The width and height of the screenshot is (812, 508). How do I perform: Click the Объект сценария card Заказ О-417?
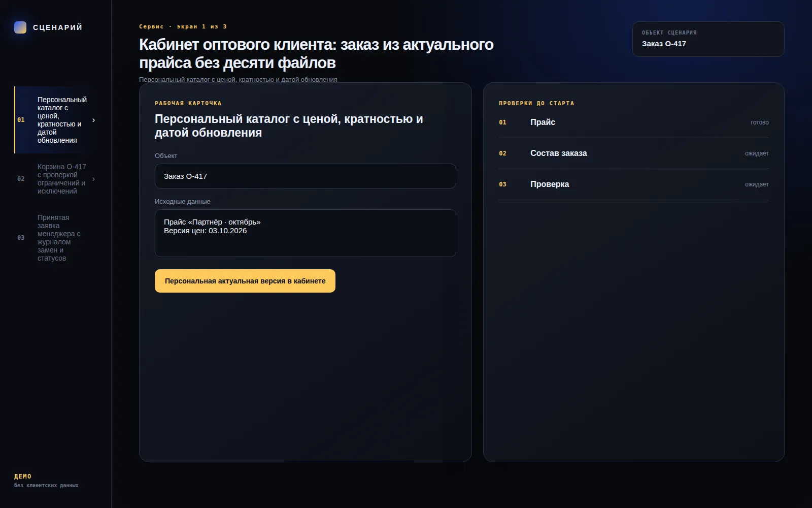(x=708, y=39)
